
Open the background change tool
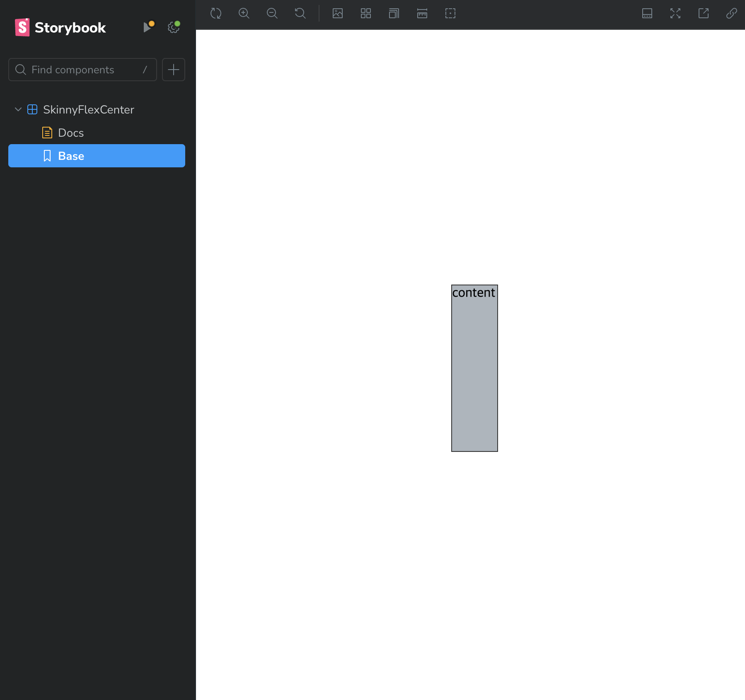coord(338,14)
